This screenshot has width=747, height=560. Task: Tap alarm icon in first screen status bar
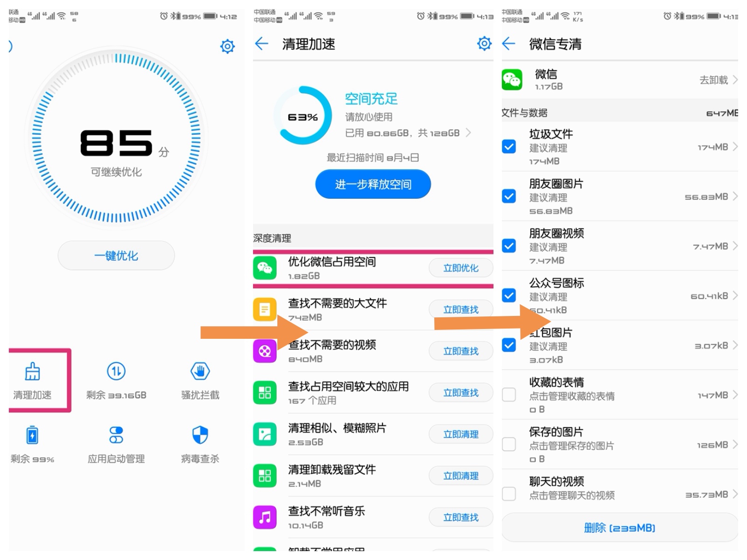(164, 16)
